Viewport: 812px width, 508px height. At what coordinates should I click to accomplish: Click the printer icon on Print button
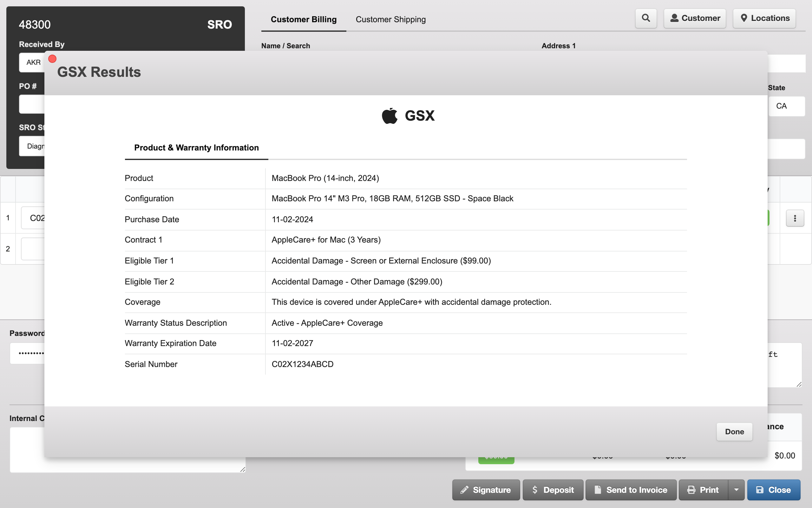tap(691, 490)
